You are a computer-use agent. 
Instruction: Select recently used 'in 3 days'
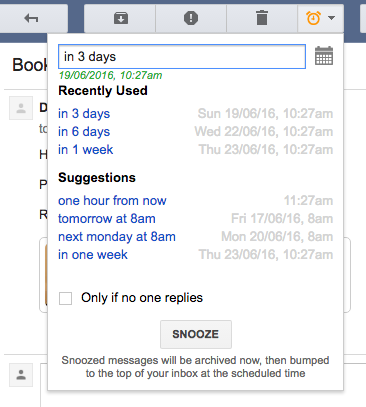84,114
